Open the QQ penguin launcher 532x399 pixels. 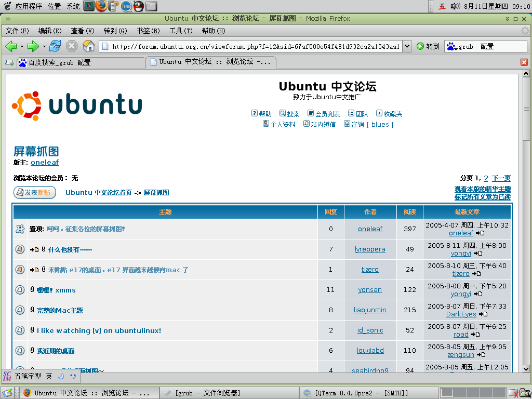138,6
